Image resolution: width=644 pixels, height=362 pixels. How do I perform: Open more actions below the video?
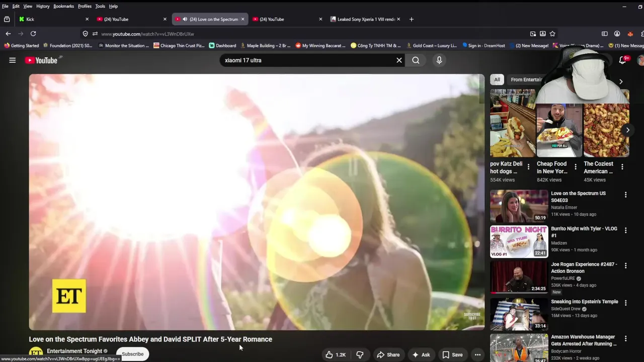tap(477, 355)
